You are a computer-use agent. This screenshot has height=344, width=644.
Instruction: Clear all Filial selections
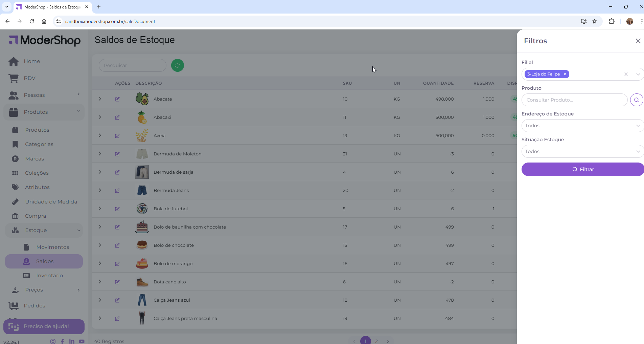click(626, 74)
